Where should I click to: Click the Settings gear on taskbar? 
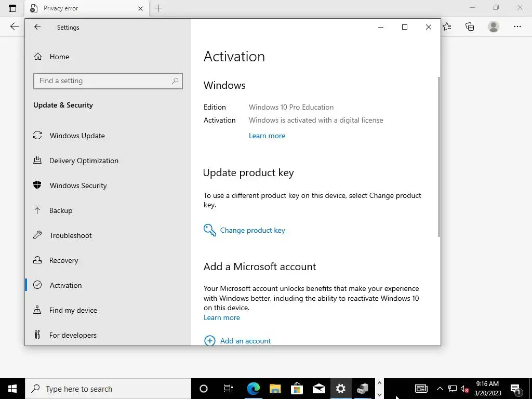tap(341, 389)
